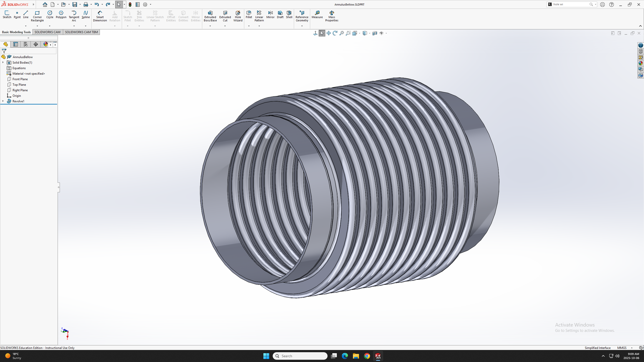Click the Zoom to Fit icon
The image size is (644, 362).
click(x=342, y=33)
